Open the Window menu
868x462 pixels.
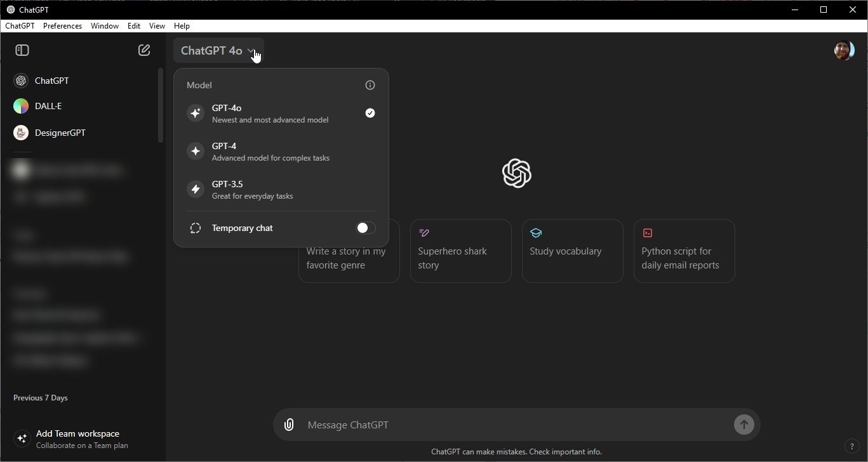pos(105,26)
